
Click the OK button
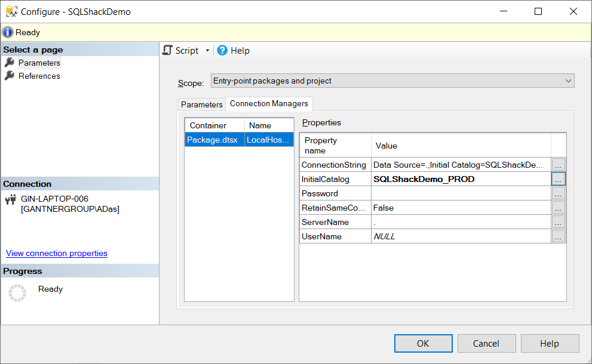(423, 343)
